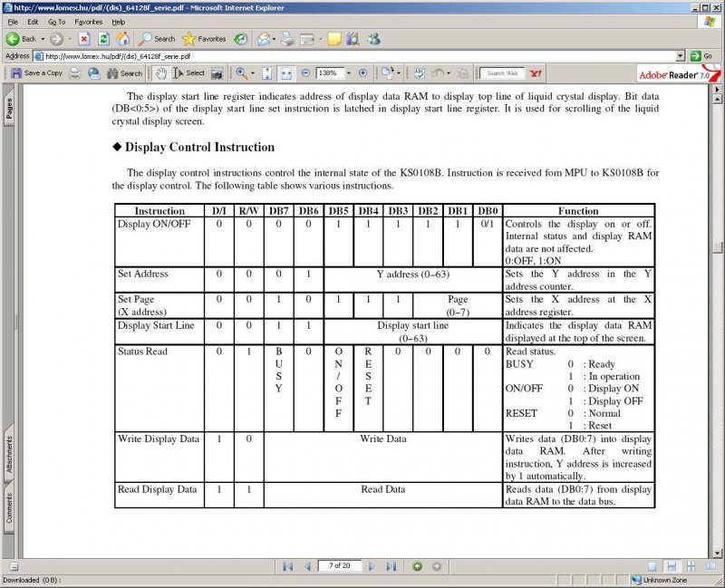The image size is (725, 588).
Task: Click the Adobe Reader Print icon
Action: 74,73
